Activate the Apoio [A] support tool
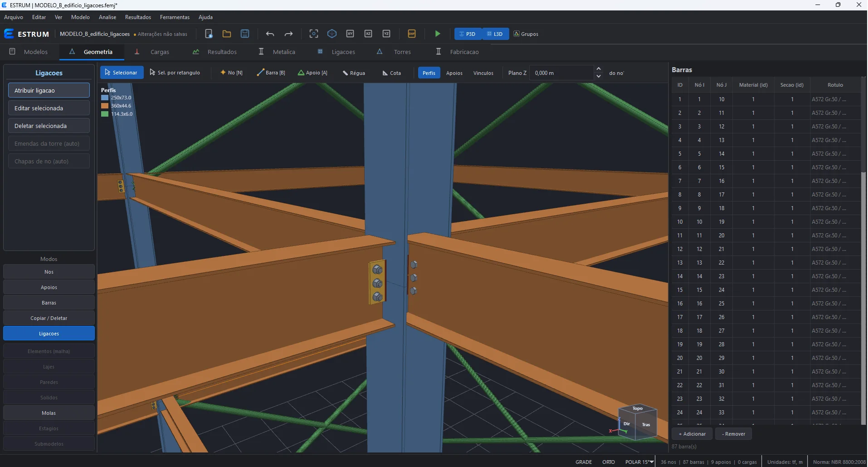This screenshot has width=868, height=467. point(312,73)
